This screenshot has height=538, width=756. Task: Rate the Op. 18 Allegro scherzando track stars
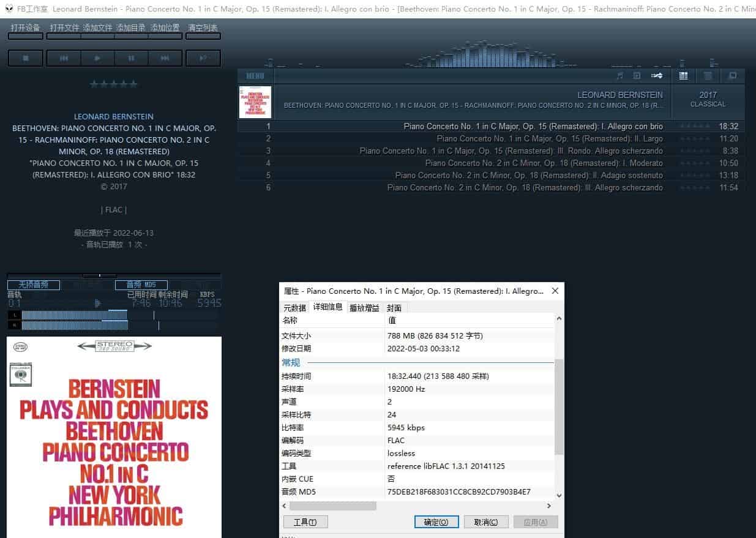point(695,188)
